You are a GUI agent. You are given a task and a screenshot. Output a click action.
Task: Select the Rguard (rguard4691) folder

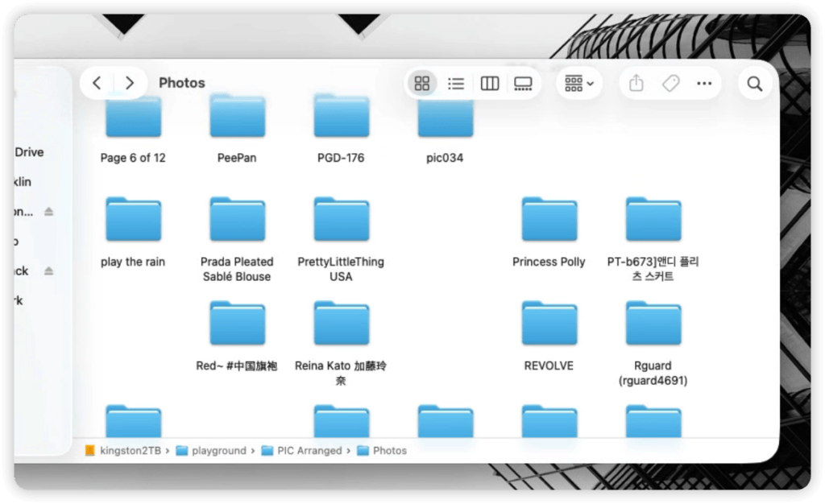click(x=653, y=323)
